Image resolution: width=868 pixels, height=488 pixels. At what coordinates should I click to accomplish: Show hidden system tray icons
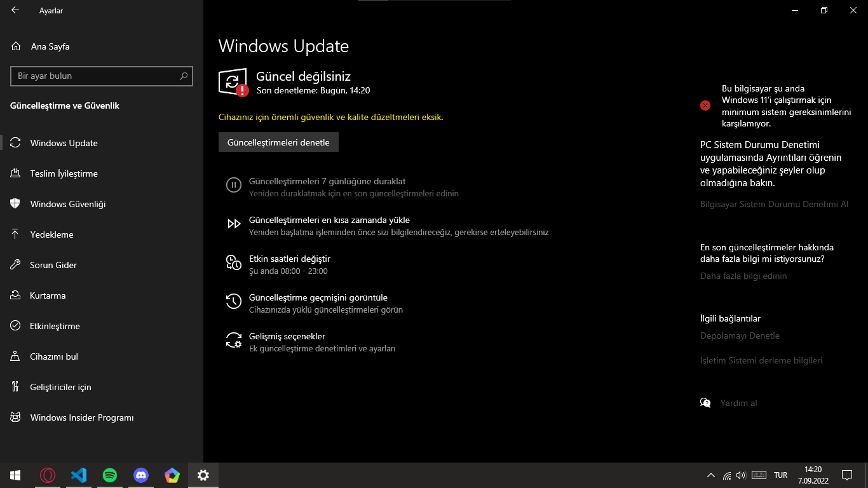click(711, 475)
